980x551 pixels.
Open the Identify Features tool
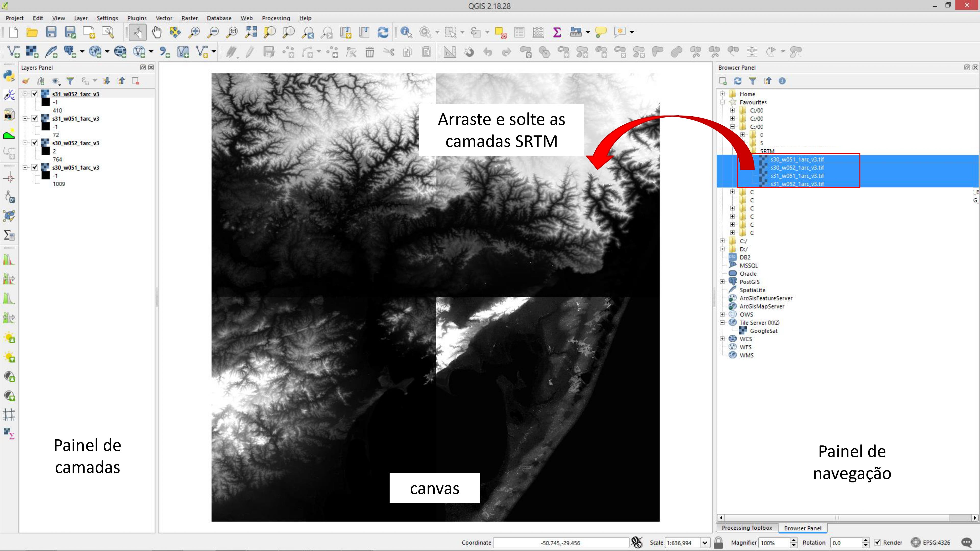point(406,32)
